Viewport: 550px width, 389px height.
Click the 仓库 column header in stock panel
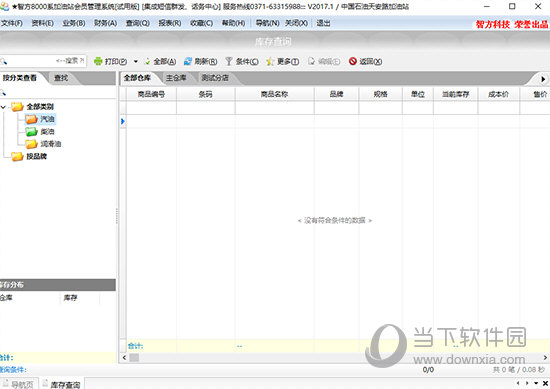point(30,298)
